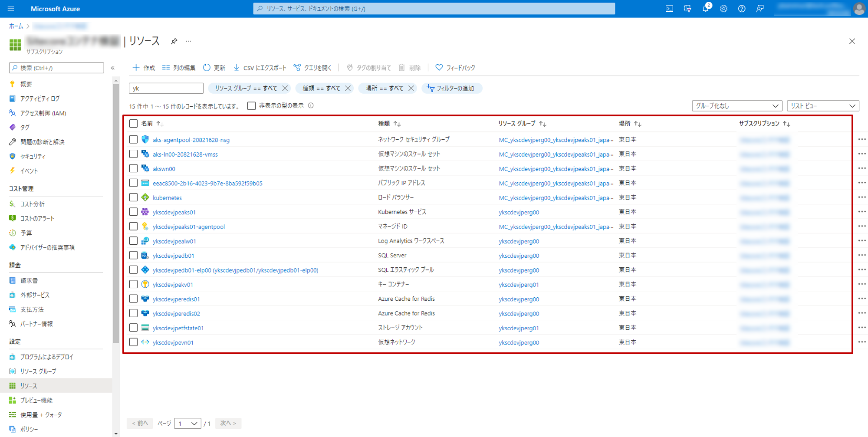
Task: Toggle the 非表示の型の表示 checkbox
Action: (x=251, y=106)
